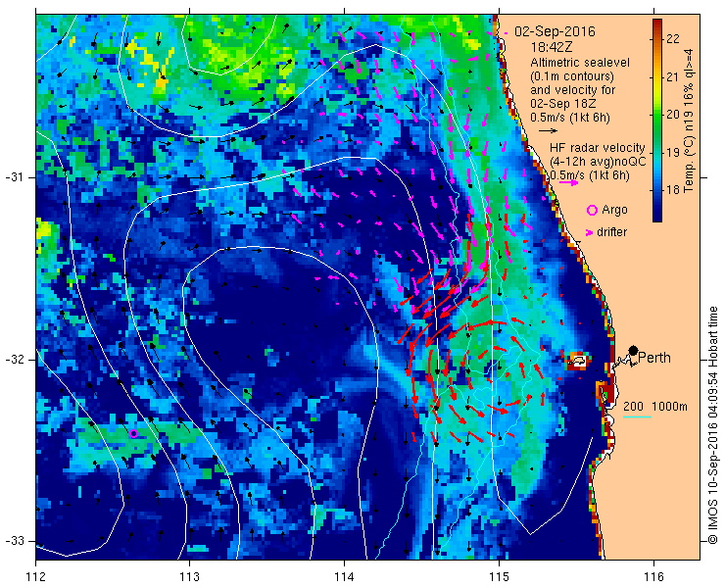The width and height of the screenshot is (725, 588).
Task: Click the '(0.1m contours)' legend line
Action: click(x=572, y=75)
